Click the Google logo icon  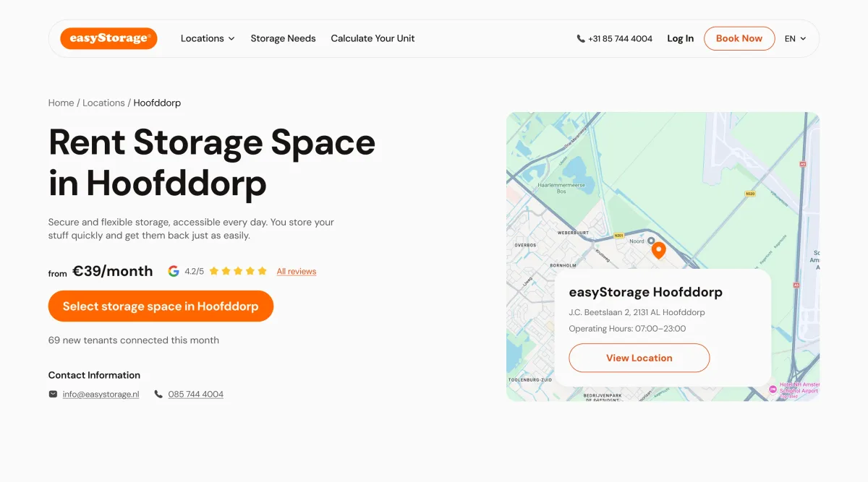(x=174, y=271)
